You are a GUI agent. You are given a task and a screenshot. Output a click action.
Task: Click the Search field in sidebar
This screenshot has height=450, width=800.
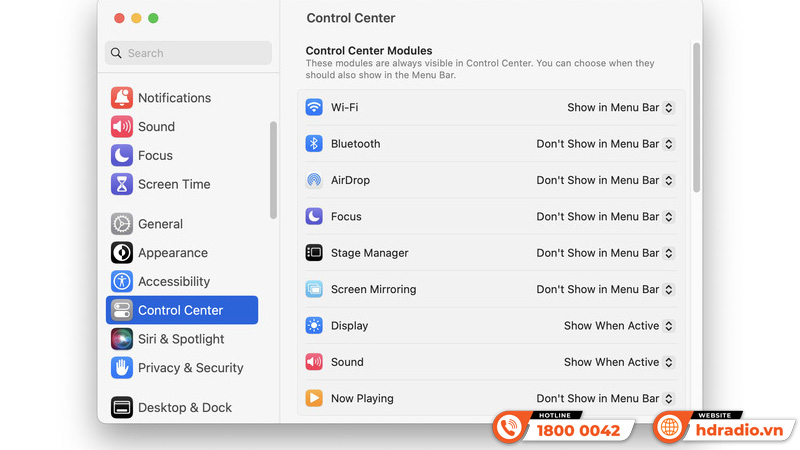point(189,53)
